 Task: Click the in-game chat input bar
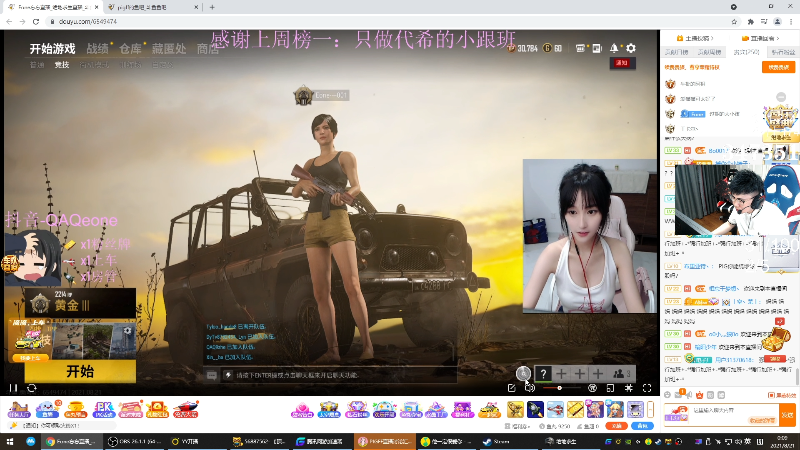coord(339,375)
